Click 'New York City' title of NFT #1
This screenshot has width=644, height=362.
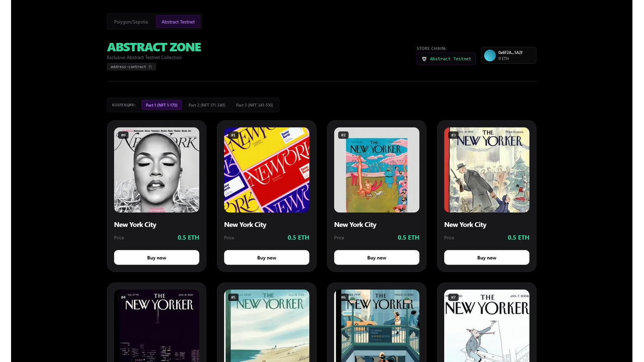[x=245, y=225]
